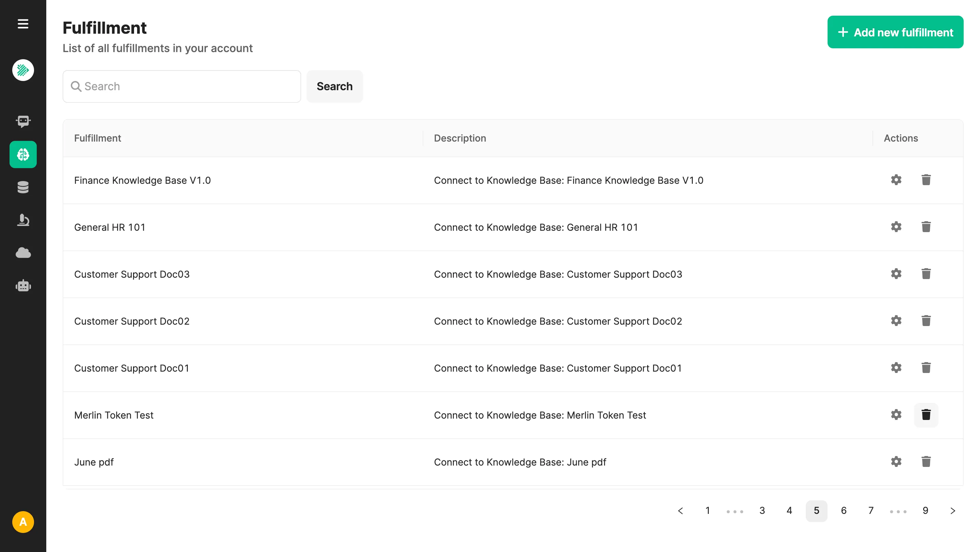Image resolution: width=980 pixels, height=552 pixels.
Task: Open the robot icon in sidebar
Action: click(x=23, y=286)
